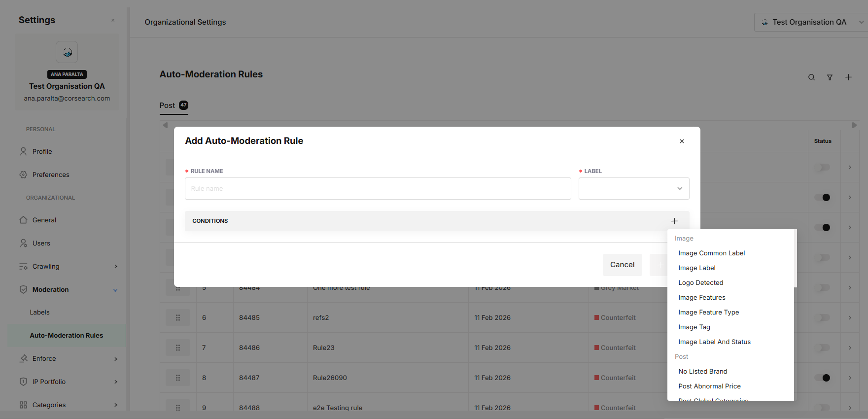Expand the Categories submenu

point(116,405)
